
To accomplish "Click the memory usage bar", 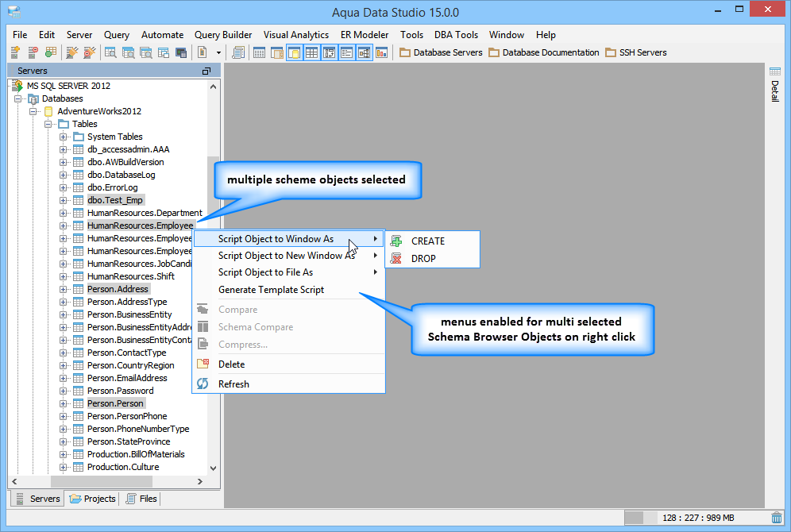I will [x=696, y=518].
